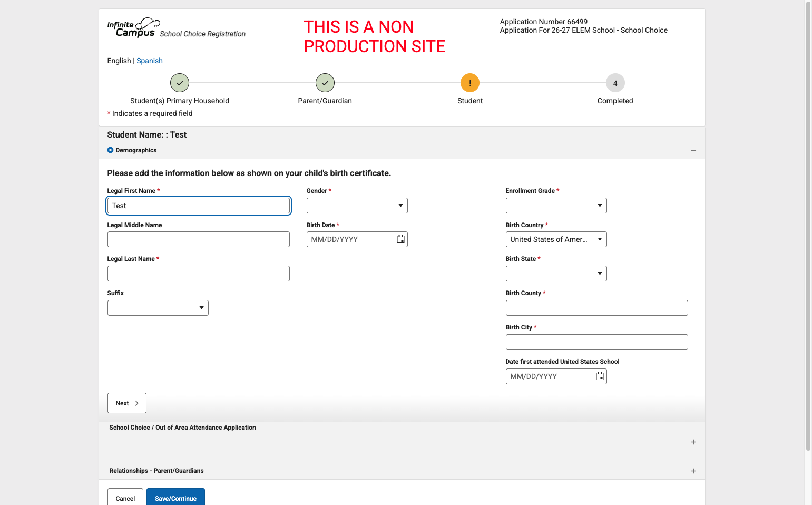The height and width of the screenshot is (505, 812).
Task: Expand School Choice / Out of Area Attendance Application
Action: click(693, 442)
